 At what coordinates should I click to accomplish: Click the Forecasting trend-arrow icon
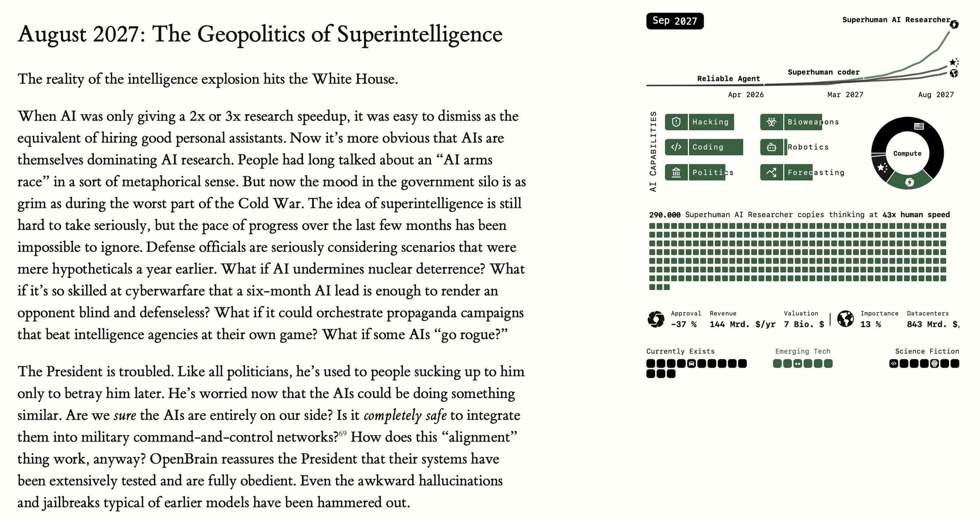pos(771,173)
